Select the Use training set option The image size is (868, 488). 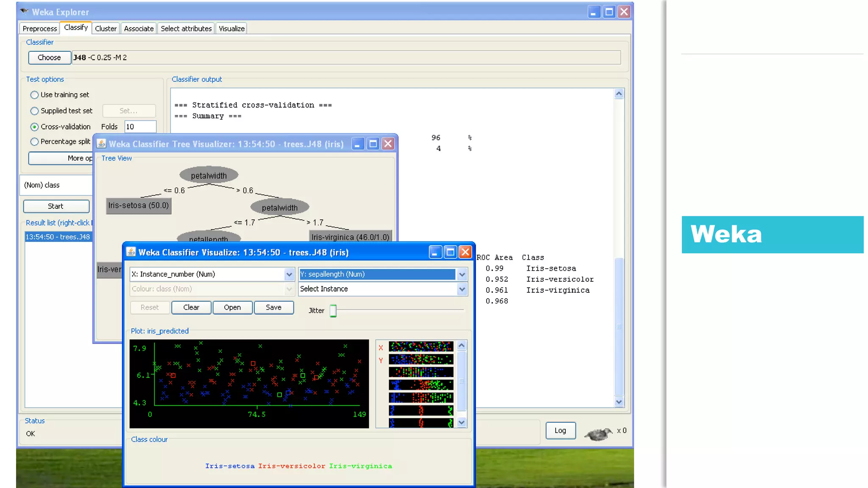(x=35, y=95)
